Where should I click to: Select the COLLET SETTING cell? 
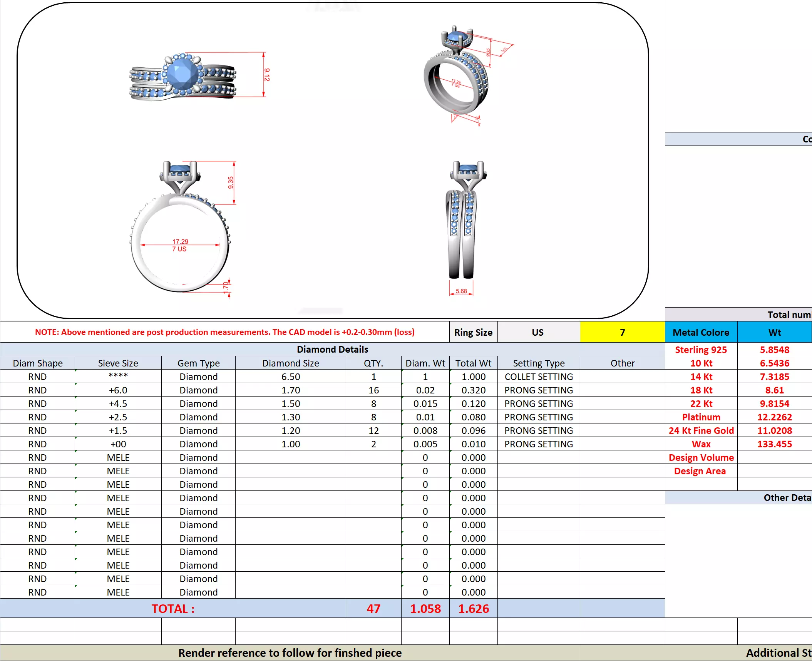tap(538, 377)
